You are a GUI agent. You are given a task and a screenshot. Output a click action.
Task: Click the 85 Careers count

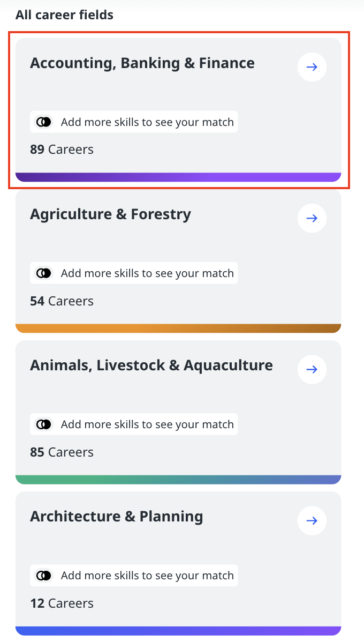[62, 452]
